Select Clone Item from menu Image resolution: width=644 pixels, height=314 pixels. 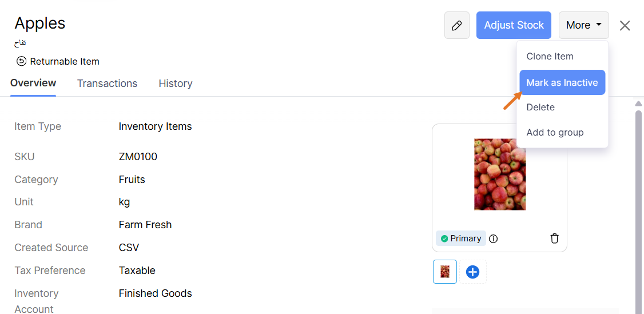550,56
